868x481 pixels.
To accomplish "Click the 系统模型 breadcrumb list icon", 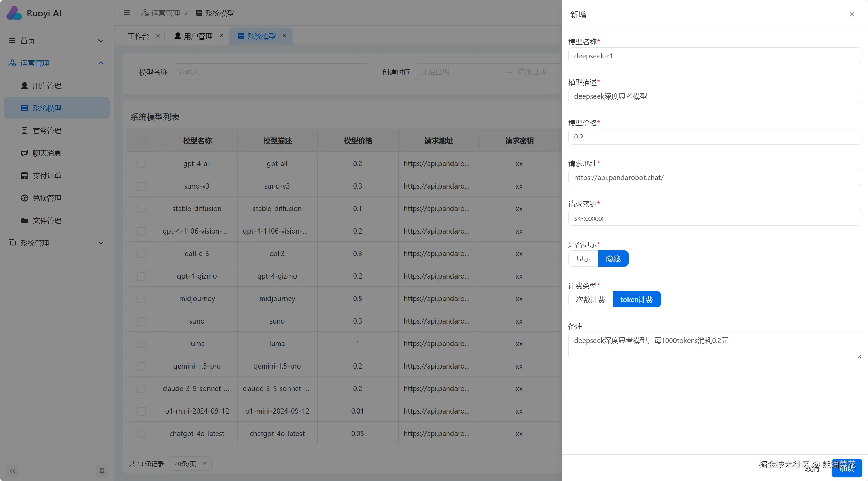I will click(199, 13).
